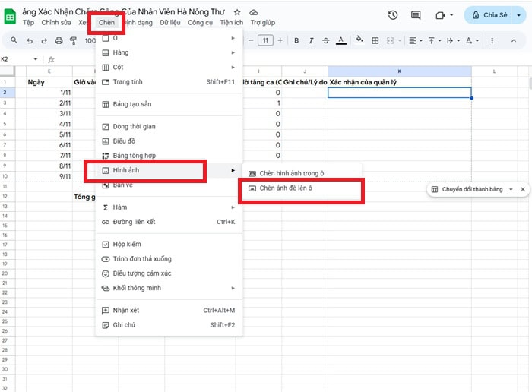Apply italic text formatting
The image size is (532, 392).
tap(310, 41)
